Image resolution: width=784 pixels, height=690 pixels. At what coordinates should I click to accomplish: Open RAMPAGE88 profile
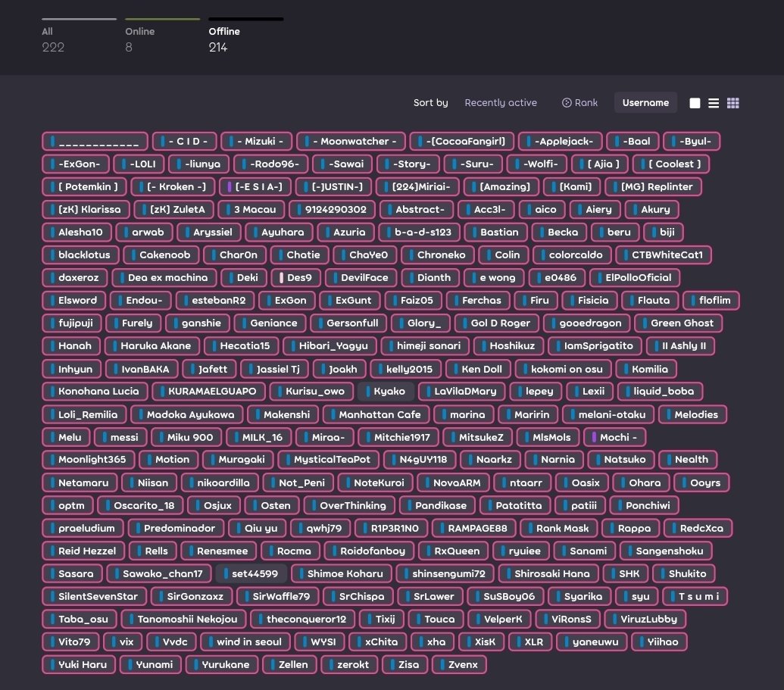473,529
